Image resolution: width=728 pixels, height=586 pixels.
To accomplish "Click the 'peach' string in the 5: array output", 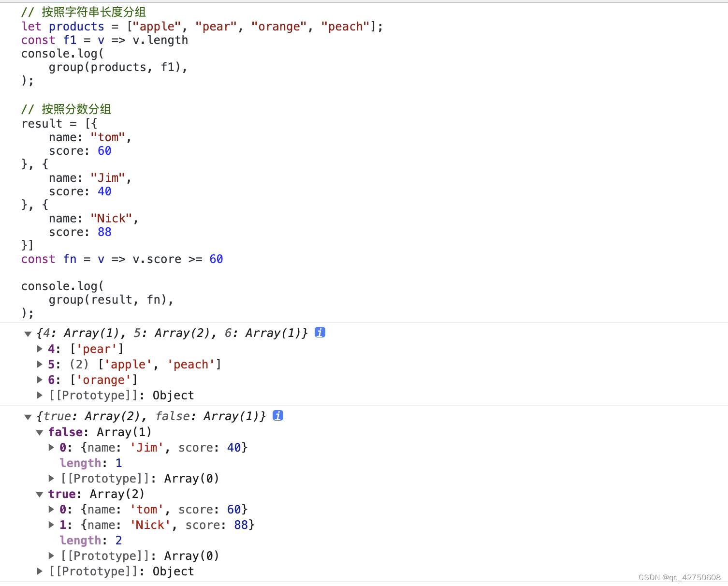I will pos(191,364).
